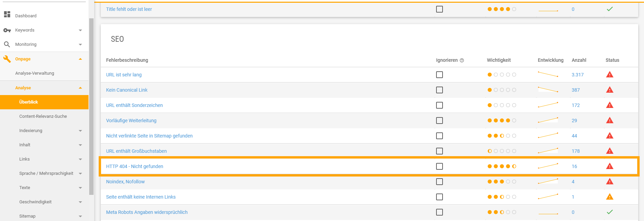This screenshot has height=221, width=644.
Task: Click the Dashboard grid icon
Action: 7,14
